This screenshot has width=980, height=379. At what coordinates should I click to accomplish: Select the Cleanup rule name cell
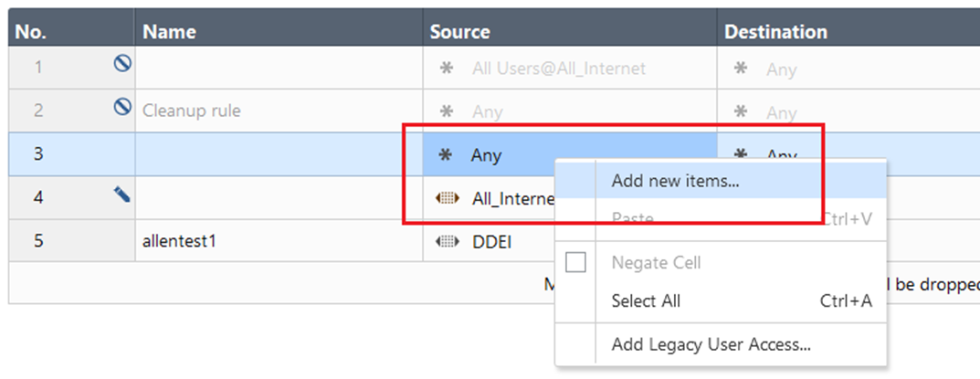coord(191,111)
